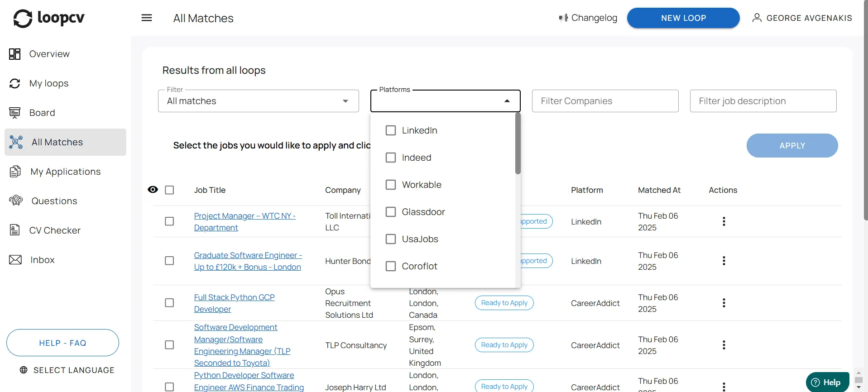Click the NEW LOOP button

coord(683,18)
